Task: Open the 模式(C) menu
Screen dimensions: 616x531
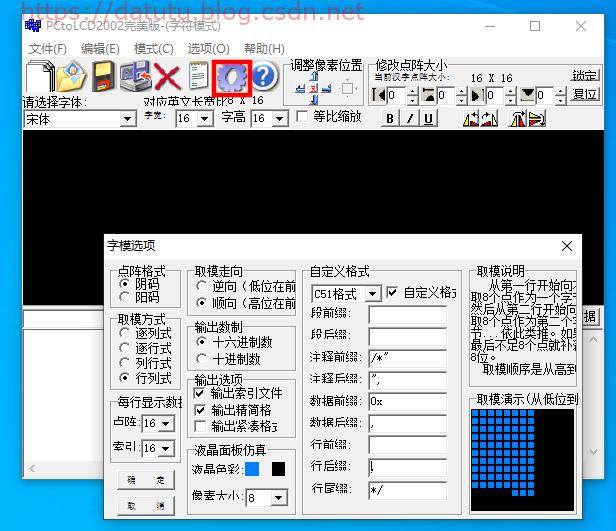Action: pos(153,49)
